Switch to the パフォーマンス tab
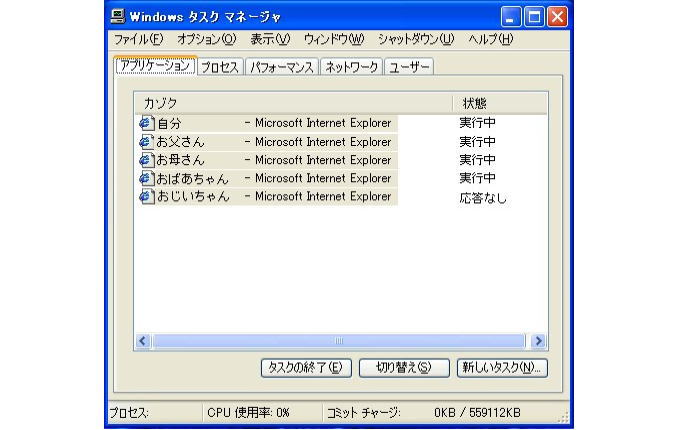The width and height of the screenshot is (679, 430). 282,67
